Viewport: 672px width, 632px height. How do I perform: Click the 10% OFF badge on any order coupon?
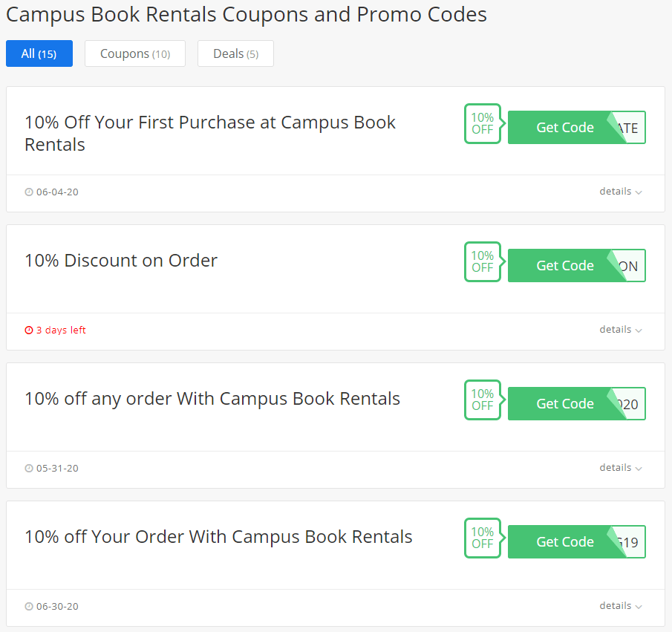tap(483, 400)
